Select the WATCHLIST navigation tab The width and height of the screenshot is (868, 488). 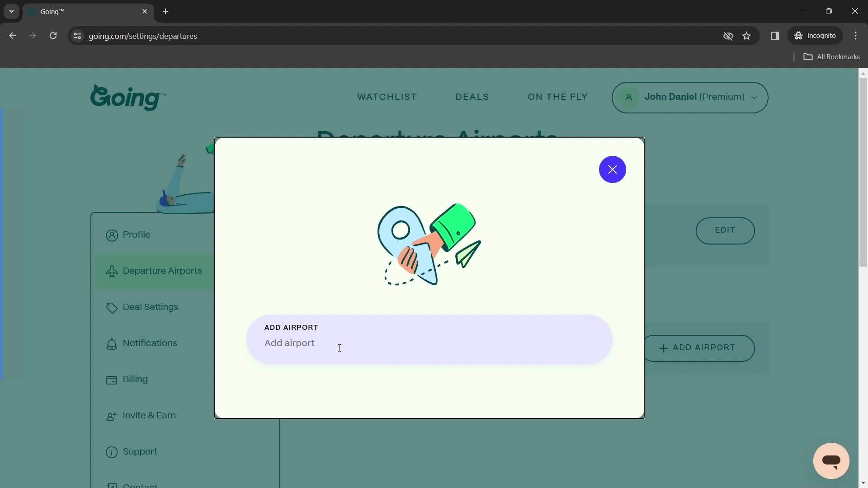click(387, 97)
